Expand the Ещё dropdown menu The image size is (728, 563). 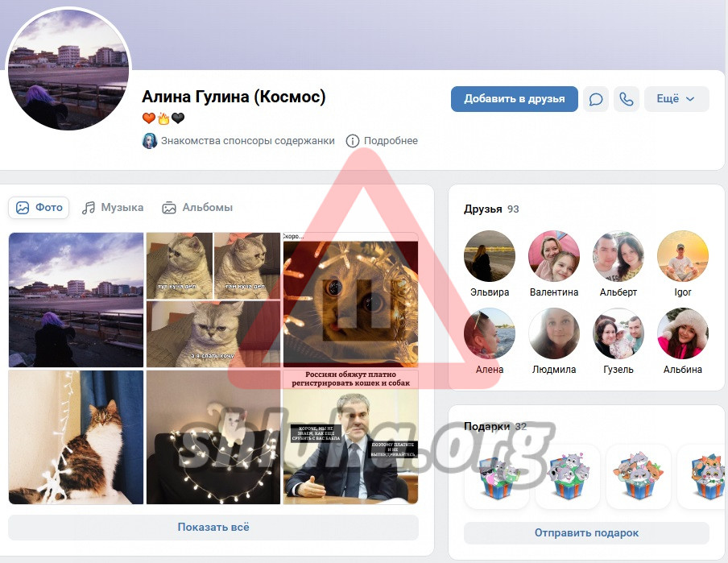pyautogui.click(x=676, y=99)
